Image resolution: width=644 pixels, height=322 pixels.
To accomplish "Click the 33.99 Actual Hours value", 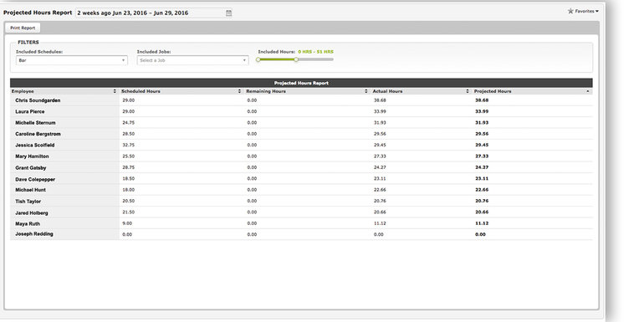I will tap(380, 111).
